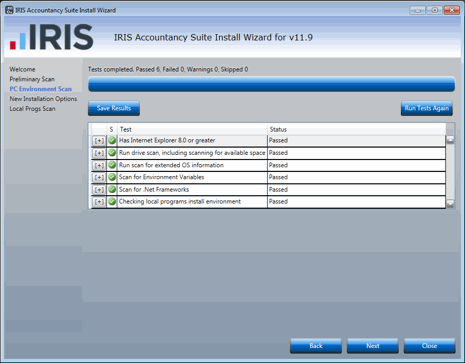This screenshot has height=363, width=465.
Task: Click passed icon for extended OS information
Action: 112,165
